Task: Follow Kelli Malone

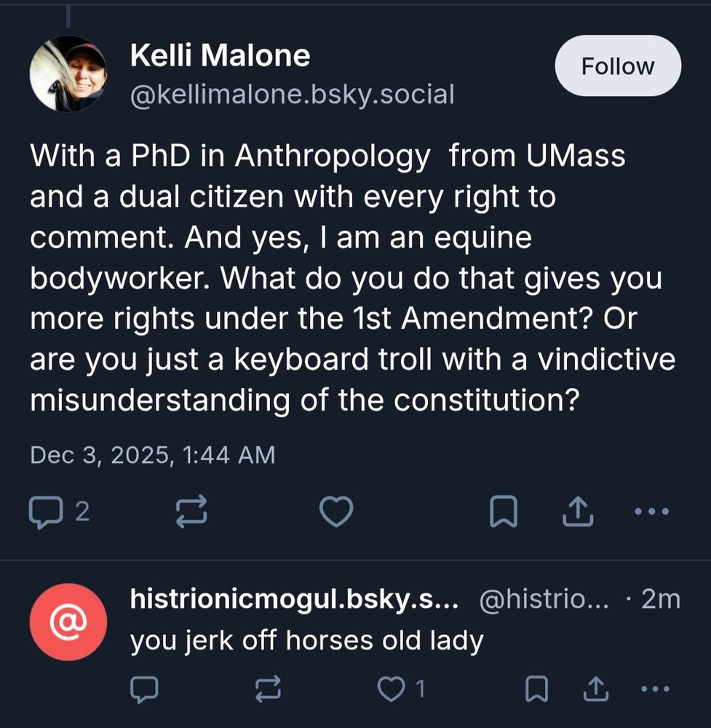Action: tap(618, 67)
